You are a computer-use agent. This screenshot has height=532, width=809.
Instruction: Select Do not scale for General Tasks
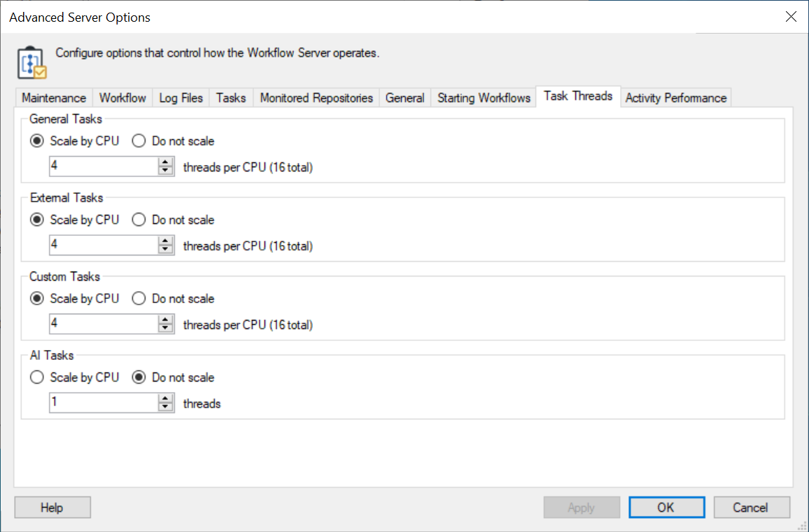(139, 141)
